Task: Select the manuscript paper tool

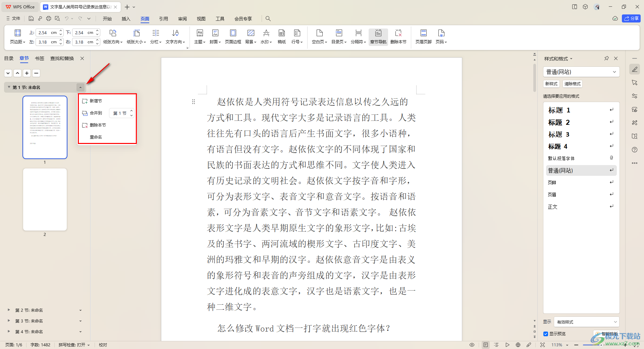Action: pos(282,37)
